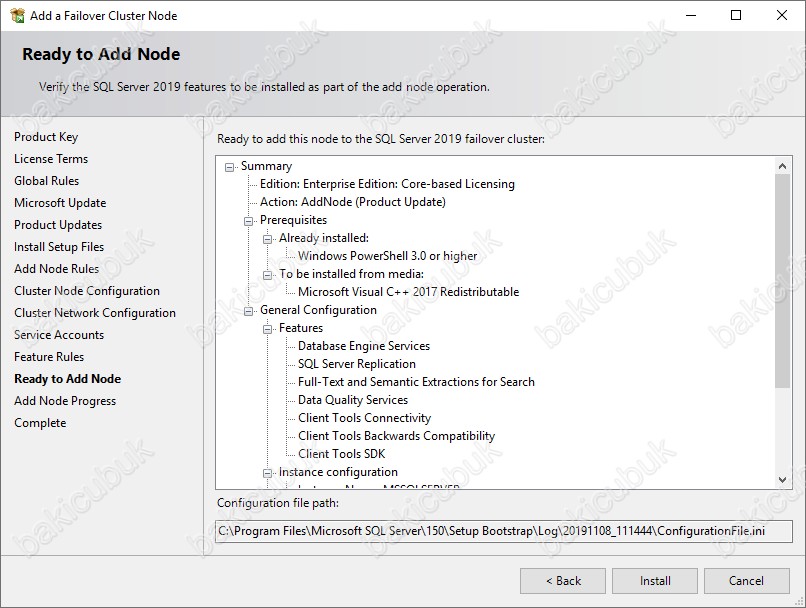
Task: Open the Microsoft Update step
Action: (x=60, y=203)
